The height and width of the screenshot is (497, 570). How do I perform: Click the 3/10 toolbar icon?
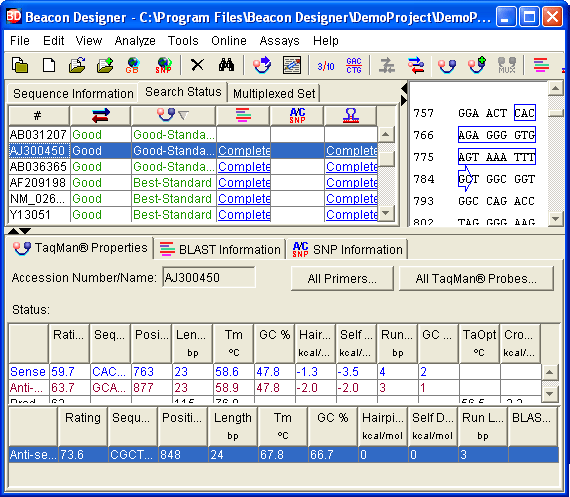[x=326, y=66]
